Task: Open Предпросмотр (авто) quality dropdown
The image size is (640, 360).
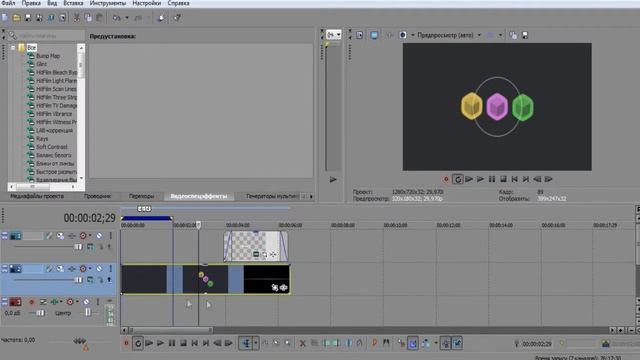Action: coord(479,35)
